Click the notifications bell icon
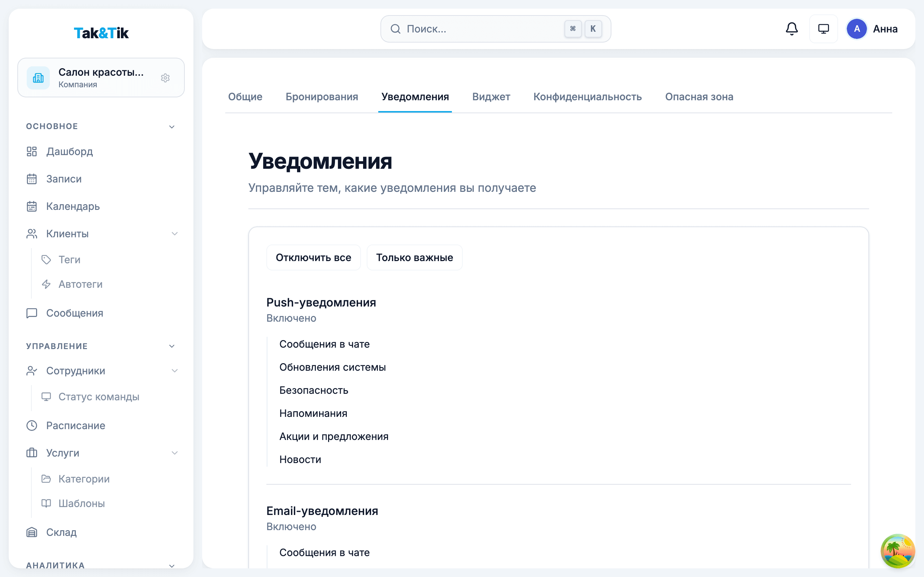Screen dimensions: 924x577 pyautogui.click(x=791, y=28)
